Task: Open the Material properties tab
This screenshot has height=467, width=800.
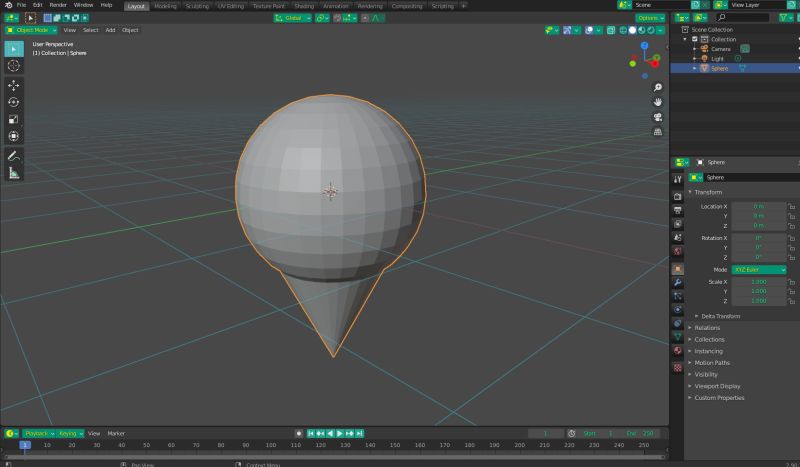Action: (678, 351)
